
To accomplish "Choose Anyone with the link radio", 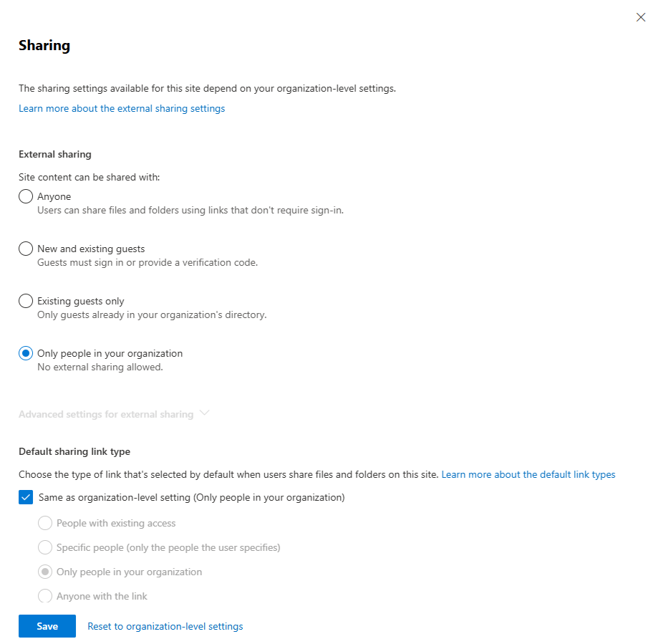I will pyautogui.click(x=45, y=596).
